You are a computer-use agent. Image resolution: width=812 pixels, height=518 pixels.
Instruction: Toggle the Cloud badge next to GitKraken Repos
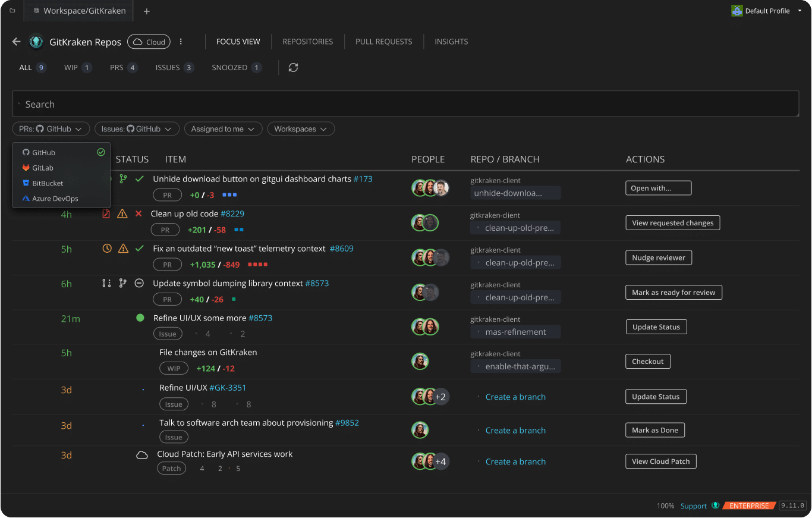coord(149,42)
